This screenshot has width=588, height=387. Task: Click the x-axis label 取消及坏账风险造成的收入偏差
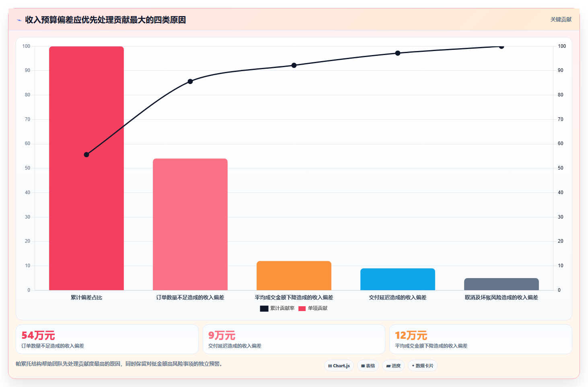coord(502,297)
